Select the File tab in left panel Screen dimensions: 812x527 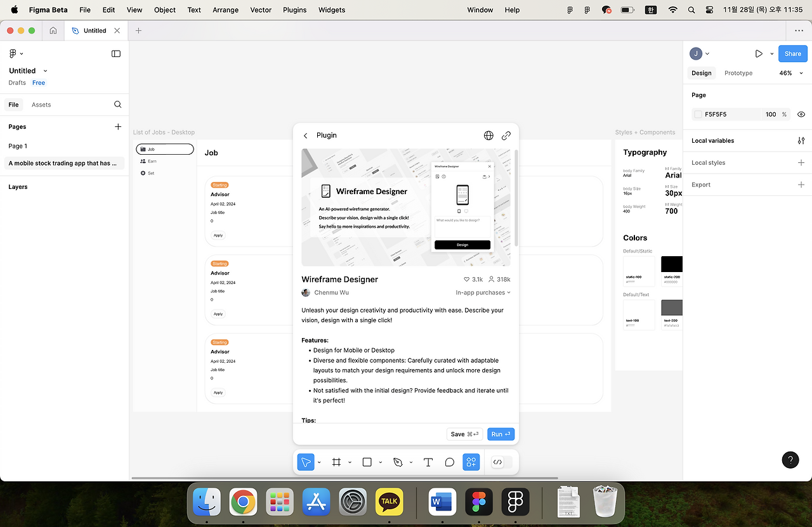click(13, 105)
